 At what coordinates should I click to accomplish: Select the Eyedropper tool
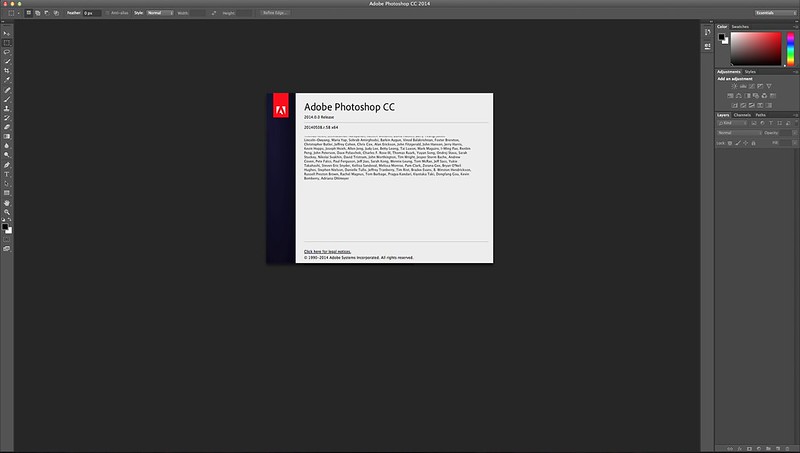click(7, 80)
